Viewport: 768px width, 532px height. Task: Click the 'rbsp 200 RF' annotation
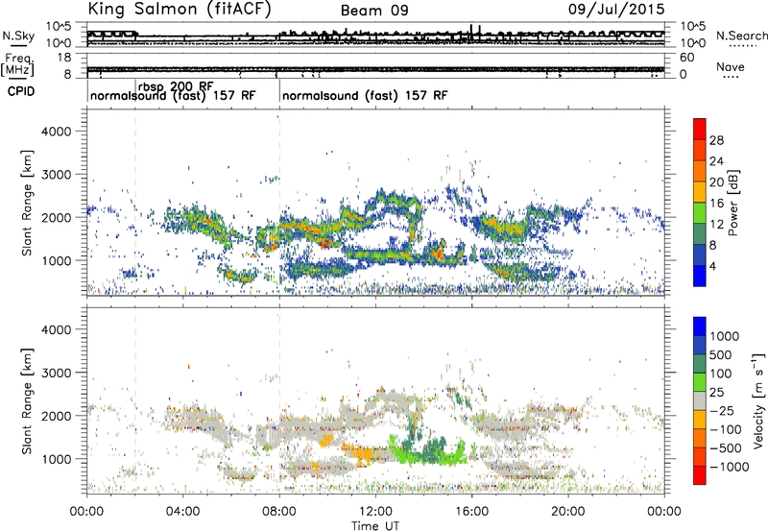176,86
